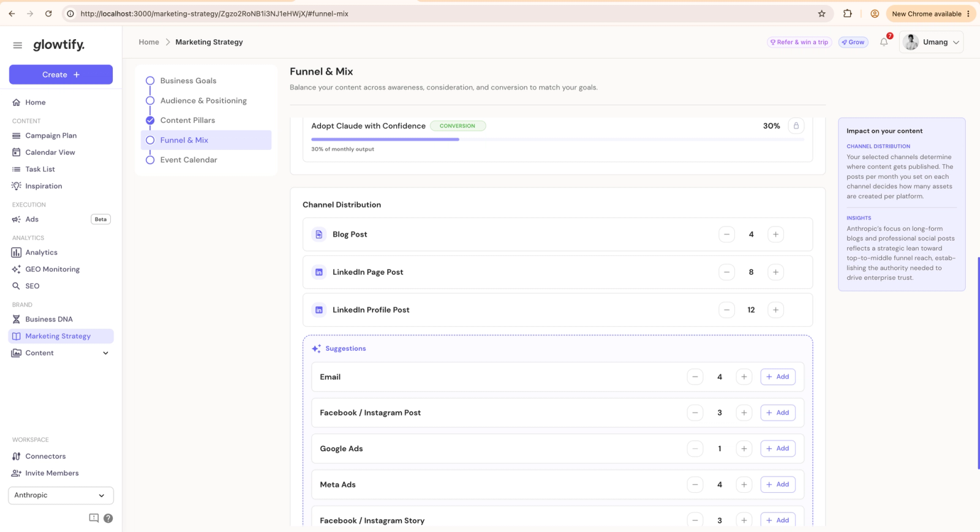Viewport: 980px width, 532px height.
Task: Open completed Content Pillars step
Action: [187, 121]
